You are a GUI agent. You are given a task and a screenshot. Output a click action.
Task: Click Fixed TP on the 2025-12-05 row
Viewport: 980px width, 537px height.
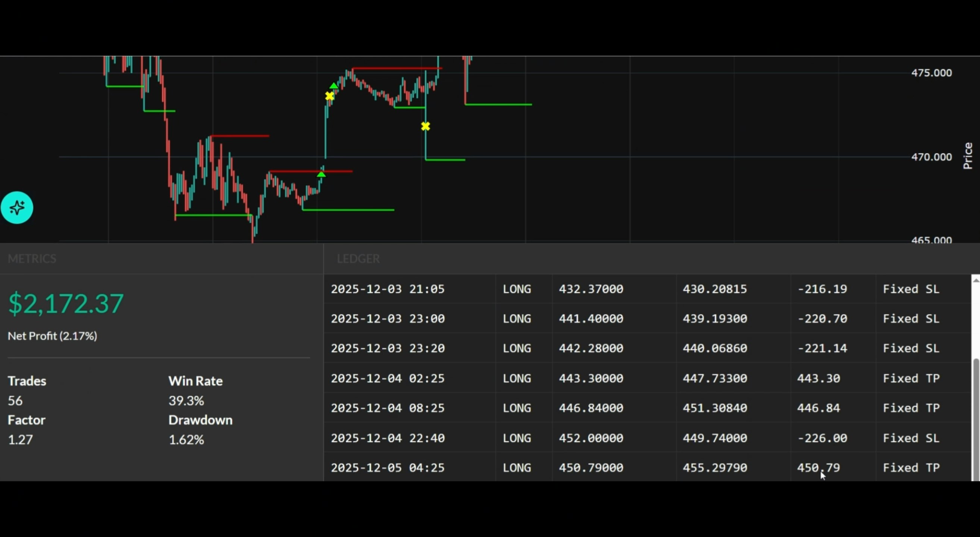pyautogui.click(x=911, y=468)
